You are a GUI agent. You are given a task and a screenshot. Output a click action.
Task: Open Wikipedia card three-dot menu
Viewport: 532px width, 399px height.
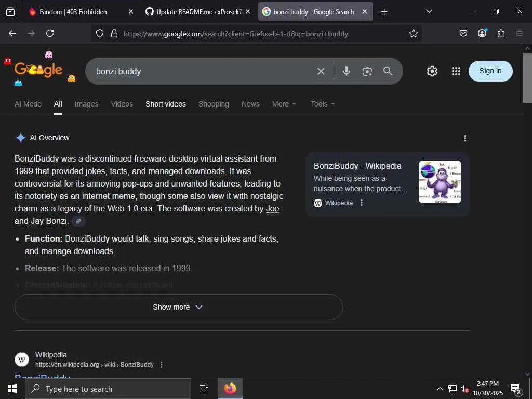(x=362, y=203)
